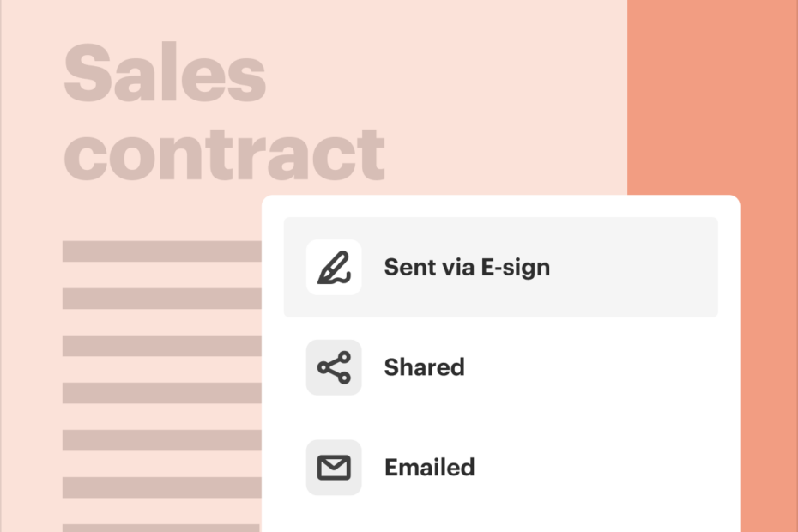This screenshot has width=798, height=532.
Task: Click the first placeholder text line under heading
Action: (161, 251)
